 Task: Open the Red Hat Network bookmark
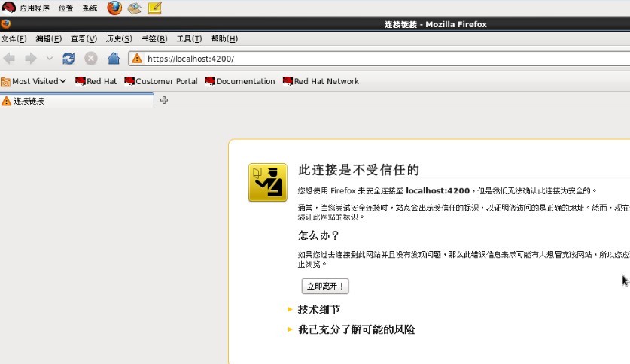pos(321,81)
